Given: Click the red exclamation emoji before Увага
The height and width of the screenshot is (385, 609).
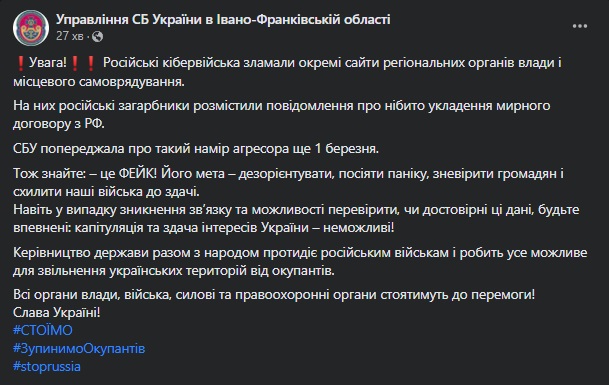Looking at the screenshot, I should tap(21, 63).
